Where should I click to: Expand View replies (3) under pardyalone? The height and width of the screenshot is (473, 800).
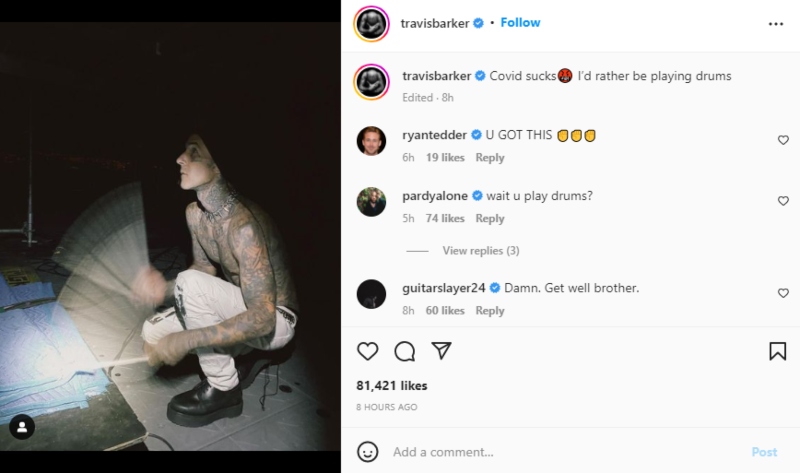(x=480, y=251)
